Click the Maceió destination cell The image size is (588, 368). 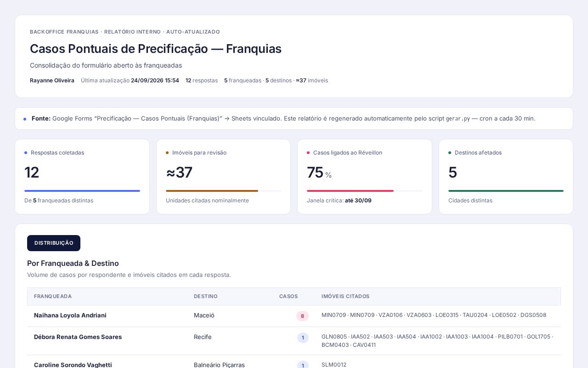point(204,315)
